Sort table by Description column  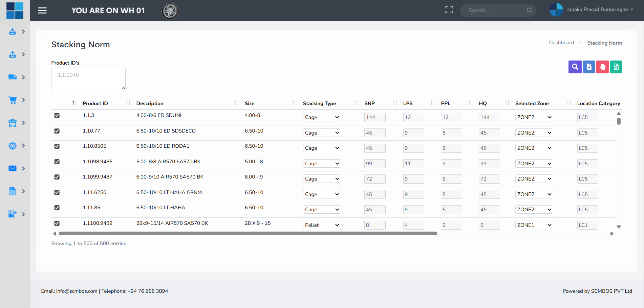pos(150,103)
